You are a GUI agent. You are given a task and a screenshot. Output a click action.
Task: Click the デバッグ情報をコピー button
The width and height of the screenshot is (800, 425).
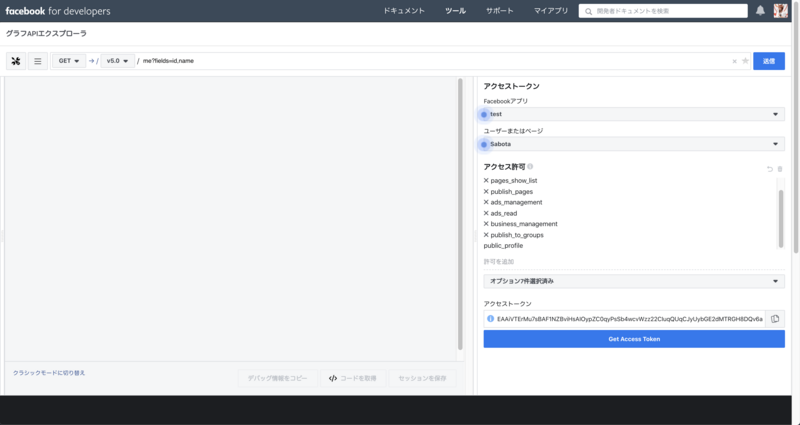[x=278, y=379]
